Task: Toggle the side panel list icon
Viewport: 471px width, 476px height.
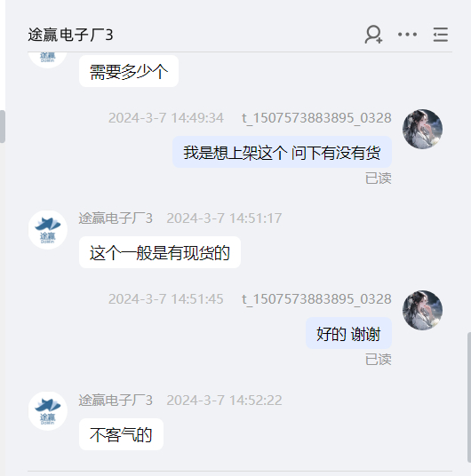Action: point(440,35)
